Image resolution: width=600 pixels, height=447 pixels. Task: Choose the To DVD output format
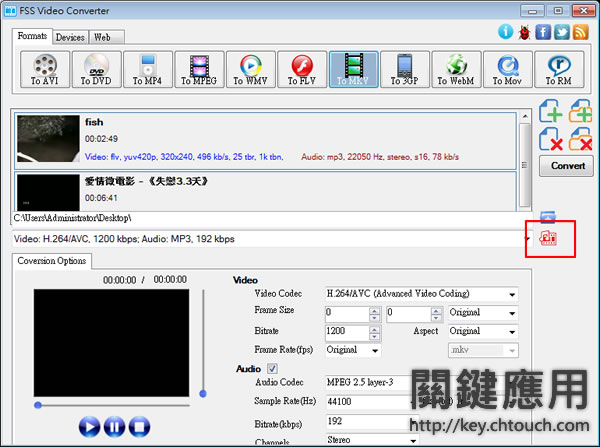[x=97, y=69]
